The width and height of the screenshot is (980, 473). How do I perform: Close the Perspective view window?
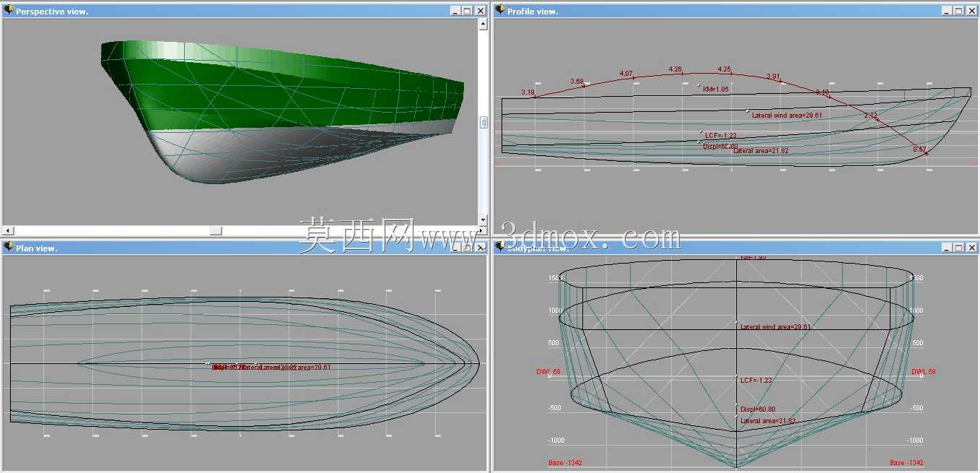point(481,11)
